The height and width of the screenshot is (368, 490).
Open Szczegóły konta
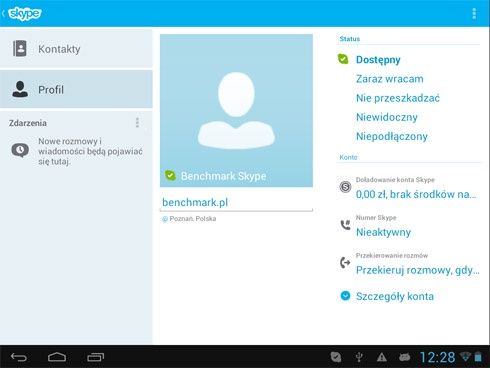[x=395, y=296]
